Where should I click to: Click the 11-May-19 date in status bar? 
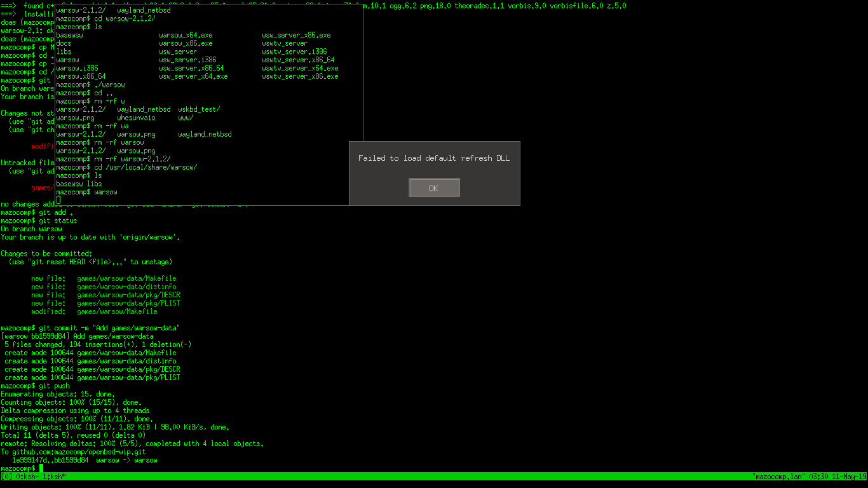tap(850, 477)
